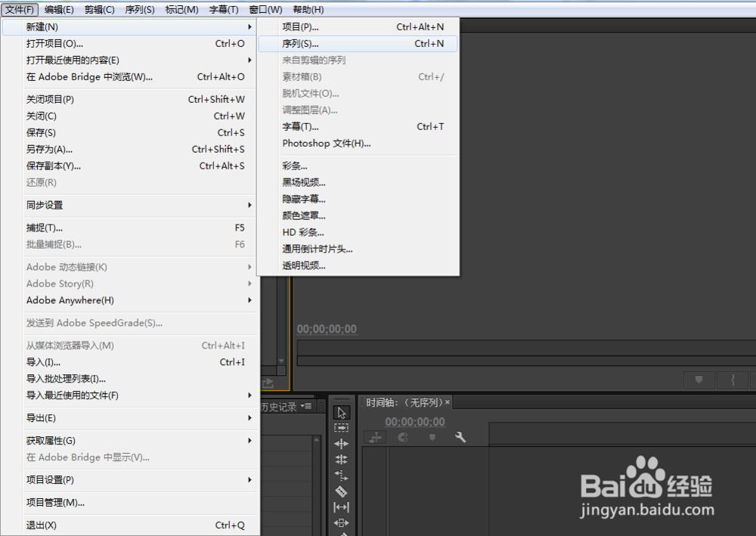Click 保存(S) in File menu

(130, 132)
